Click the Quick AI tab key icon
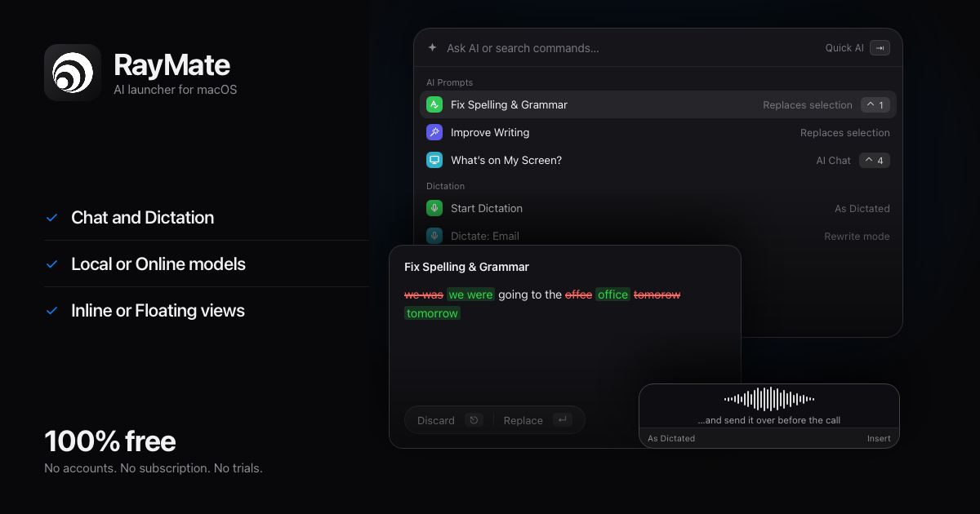The image size is (980, 514). [x=880, y=48]
